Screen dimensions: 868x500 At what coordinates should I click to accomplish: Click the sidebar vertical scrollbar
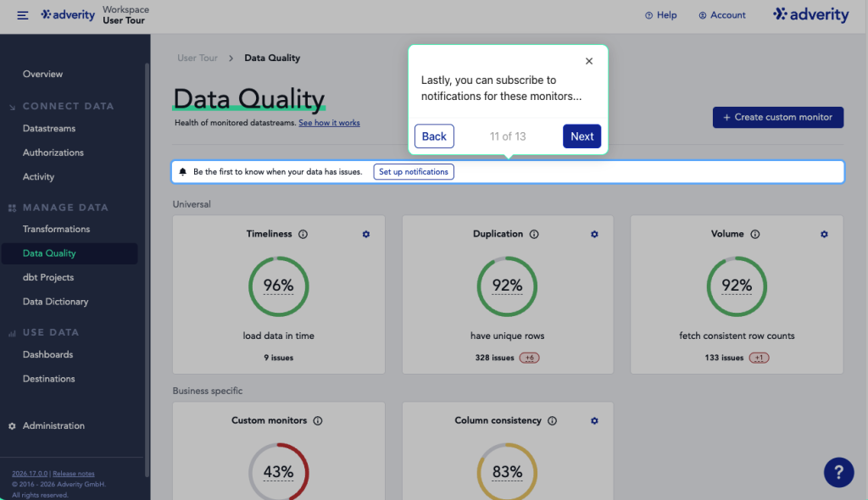click(x=147, y=269)
